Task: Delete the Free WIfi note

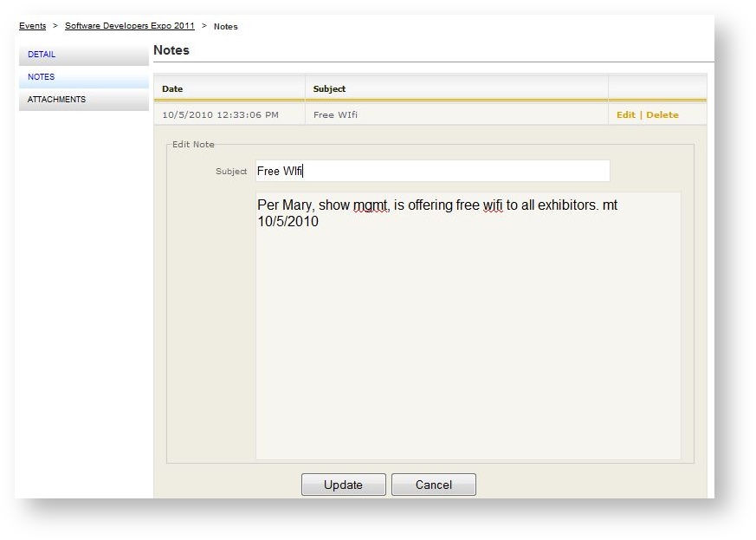Action: pos(662,114)
